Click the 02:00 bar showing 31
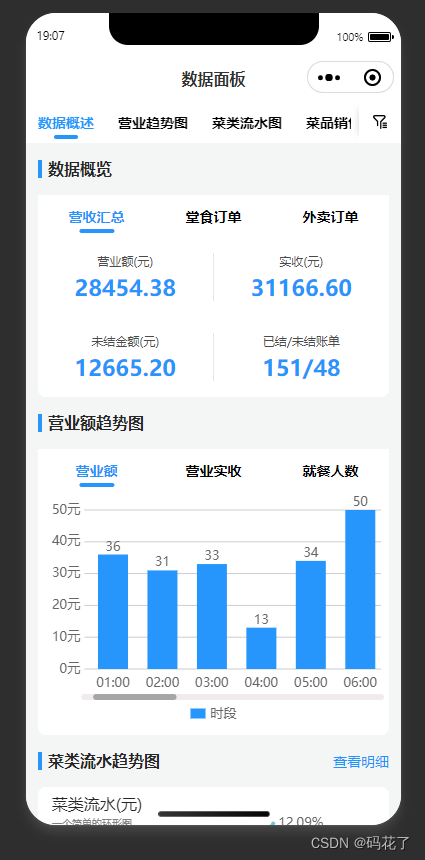 pos(162,619)
